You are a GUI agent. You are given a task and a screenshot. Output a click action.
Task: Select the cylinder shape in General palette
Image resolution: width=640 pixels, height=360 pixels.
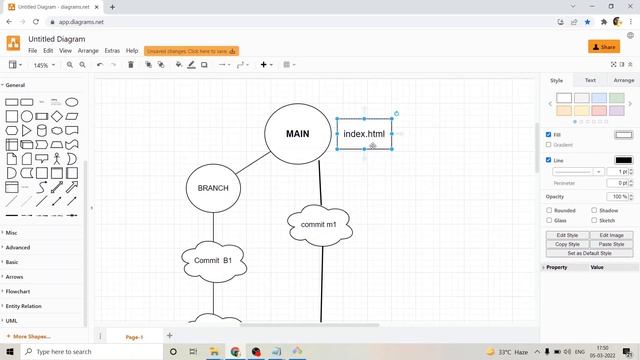[42, 131]
